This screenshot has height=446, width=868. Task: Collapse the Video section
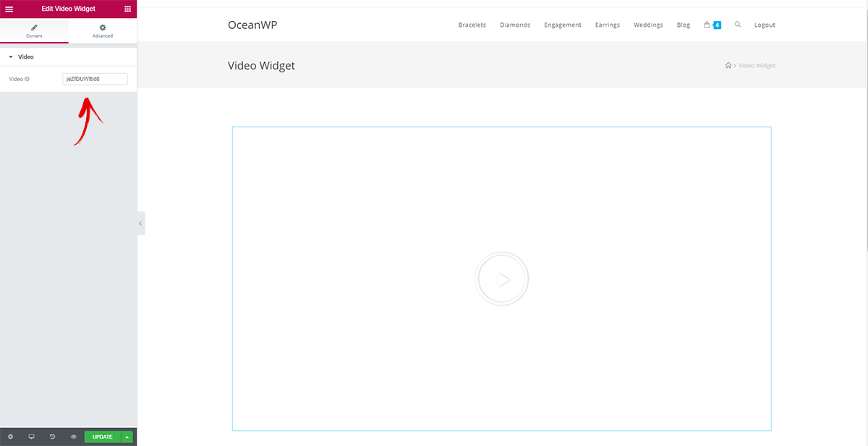pyautogui.click(x=68, y=56)
